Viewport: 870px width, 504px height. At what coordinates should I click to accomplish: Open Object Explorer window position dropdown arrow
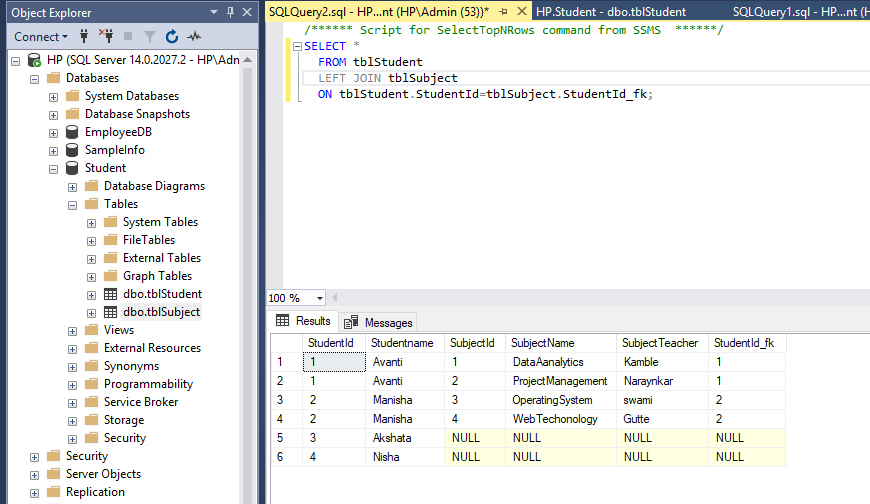tap(214, 12)
